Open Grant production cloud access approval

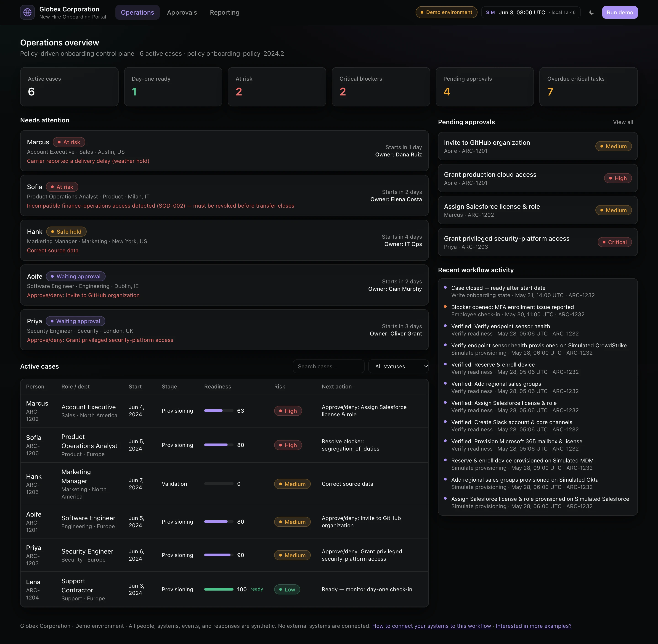coord(538,178)
